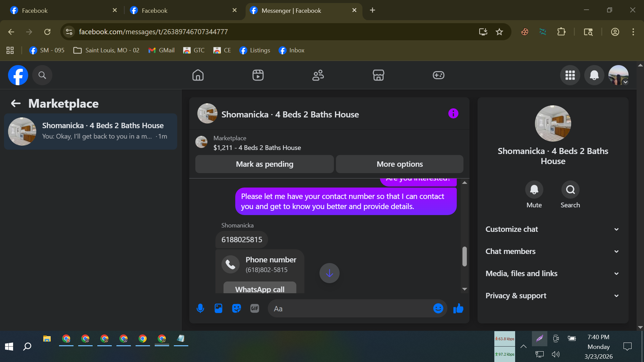The width and height of the screenshot is (644, 362).
Task: Open listing $1,211 - 4 Beds 2 Baths House
Action: click(x=257, y=148)
